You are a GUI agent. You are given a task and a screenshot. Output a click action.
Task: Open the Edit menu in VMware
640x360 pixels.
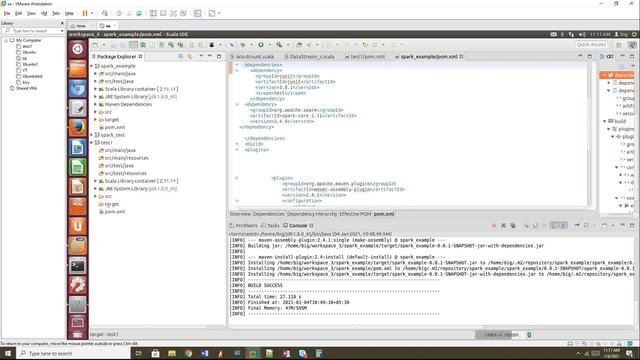click(x=18, y=13)
